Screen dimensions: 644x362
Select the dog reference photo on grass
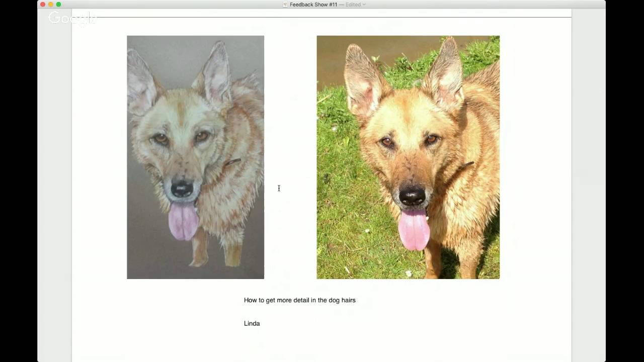click(x=408, y=157)
